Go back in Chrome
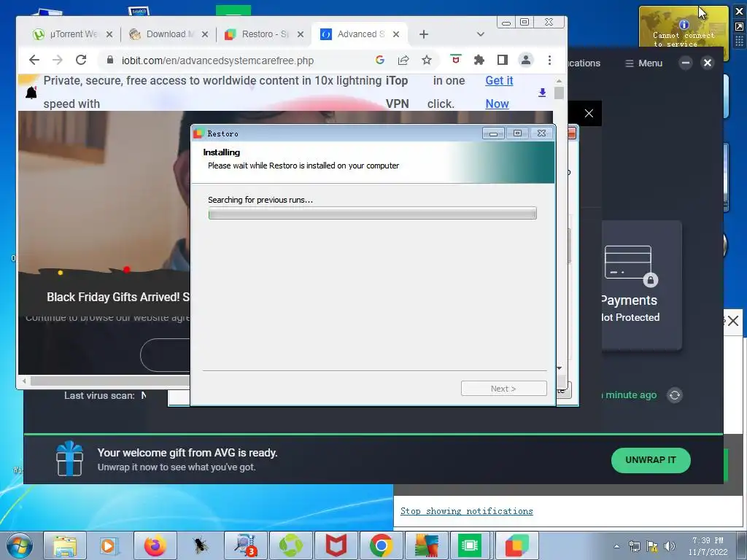 click(34, 60)
